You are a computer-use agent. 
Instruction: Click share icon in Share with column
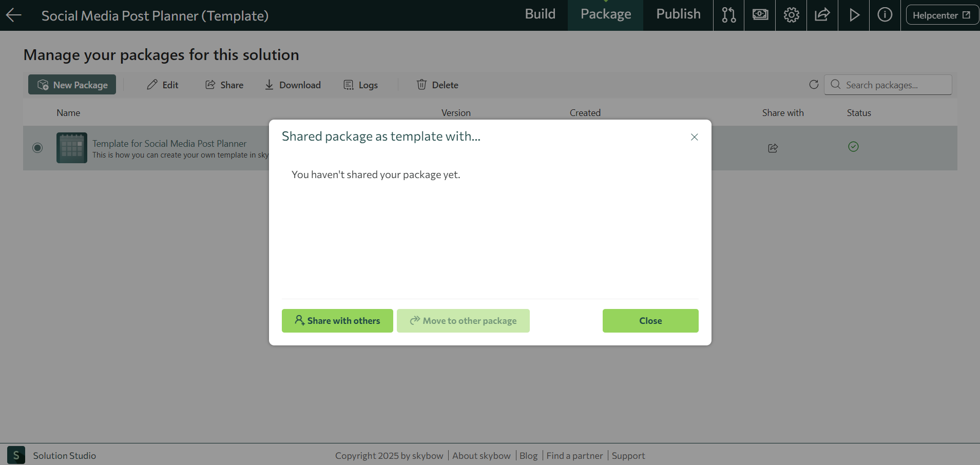773,148
